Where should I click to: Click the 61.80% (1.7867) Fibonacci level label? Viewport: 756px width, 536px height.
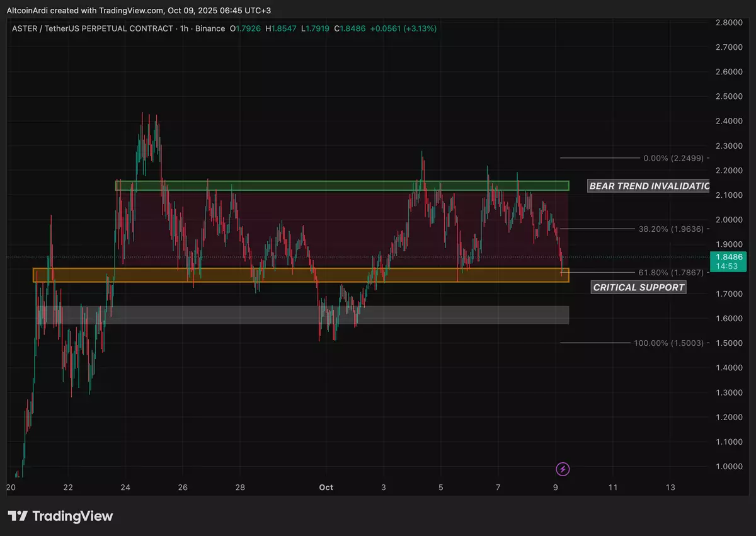coord(670,272)
